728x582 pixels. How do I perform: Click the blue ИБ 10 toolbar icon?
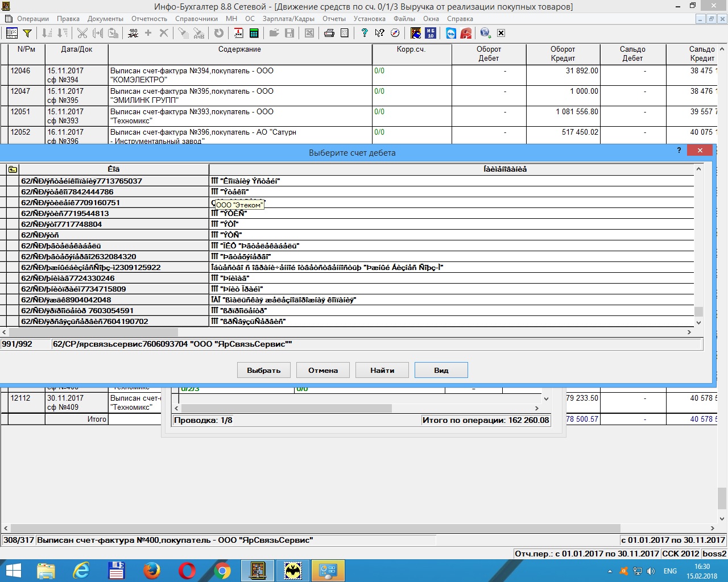coord(431,33)
